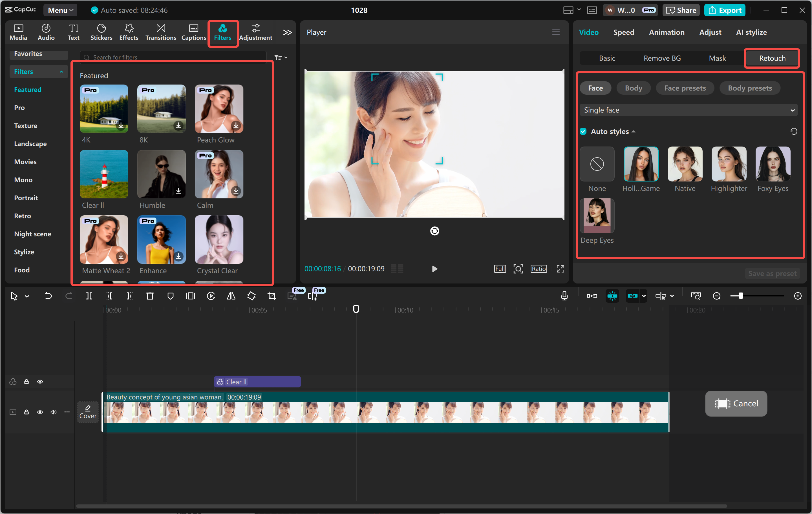Open the Mask tool on the timeline toolbar
This screenshot has height=514, width=812.
tap(171, 296)
